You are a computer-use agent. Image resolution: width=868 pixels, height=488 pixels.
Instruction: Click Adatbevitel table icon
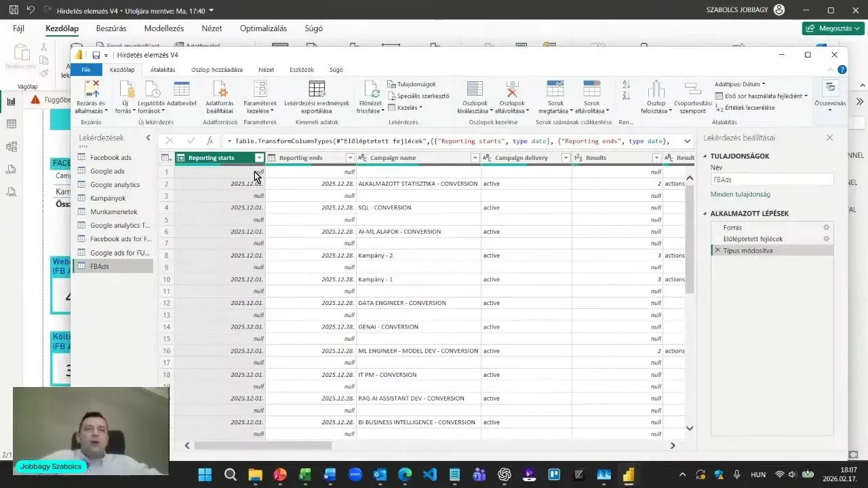click(x=181, y=89)
